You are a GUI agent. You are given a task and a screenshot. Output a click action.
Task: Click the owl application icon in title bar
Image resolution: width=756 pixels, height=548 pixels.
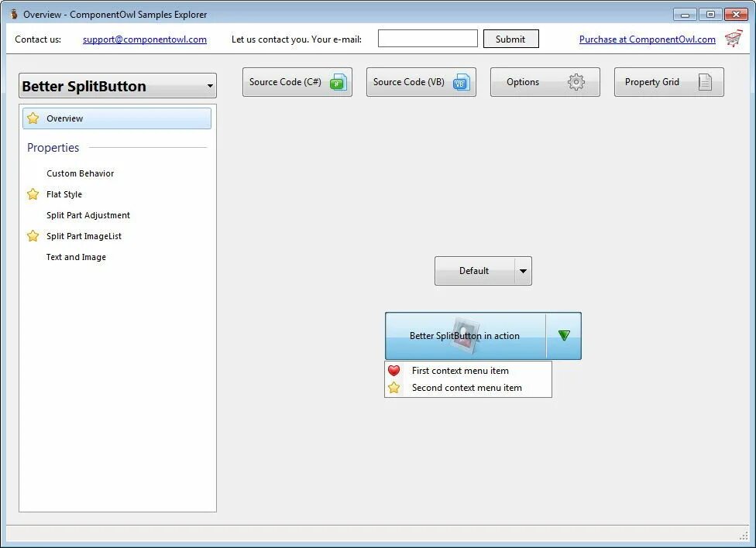(14, 14)
